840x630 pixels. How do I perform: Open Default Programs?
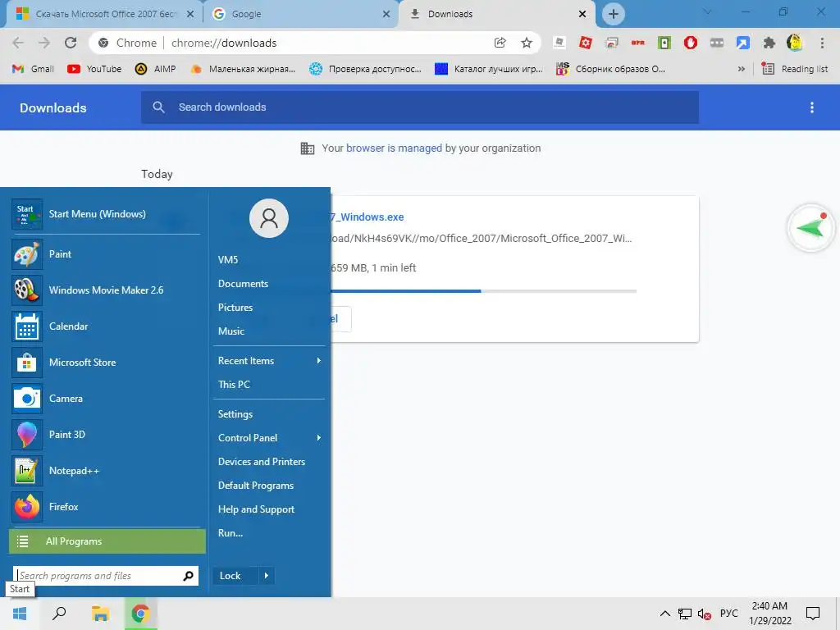coord(256,486)
